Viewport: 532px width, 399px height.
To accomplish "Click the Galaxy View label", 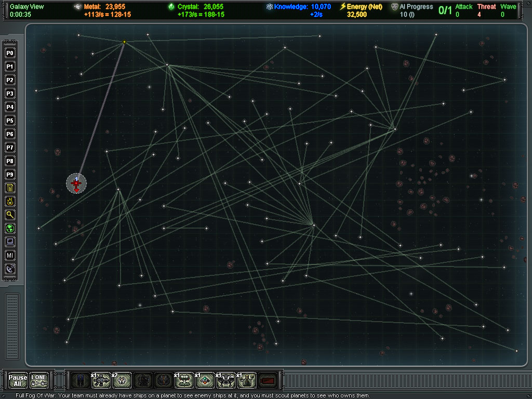I will tap(27, 7).
